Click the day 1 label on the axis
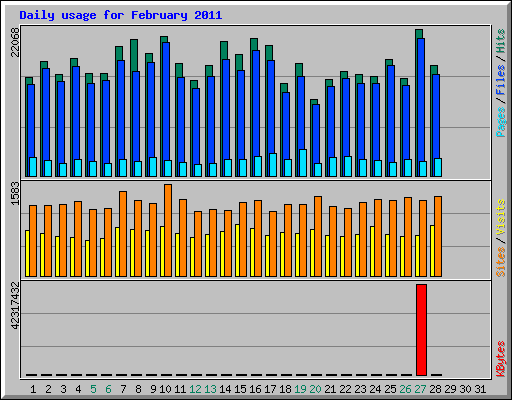 (x=33, y=389)
